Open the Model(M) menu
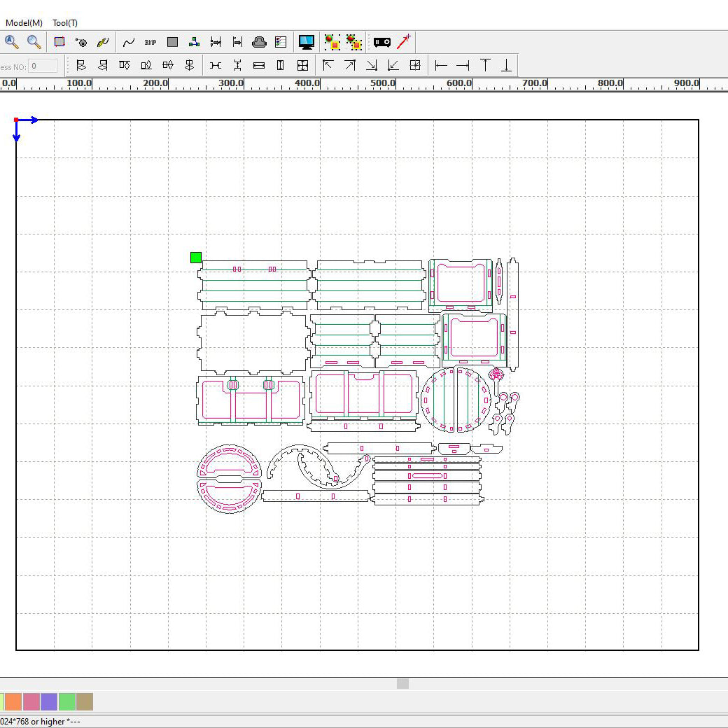 [24, 23]
